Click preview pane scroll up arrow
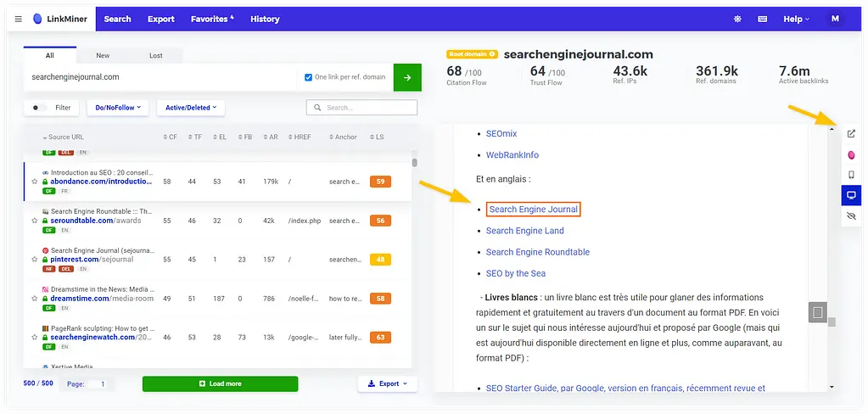The width and height of the screenshot is (868, 414). (x=832, y=130)
